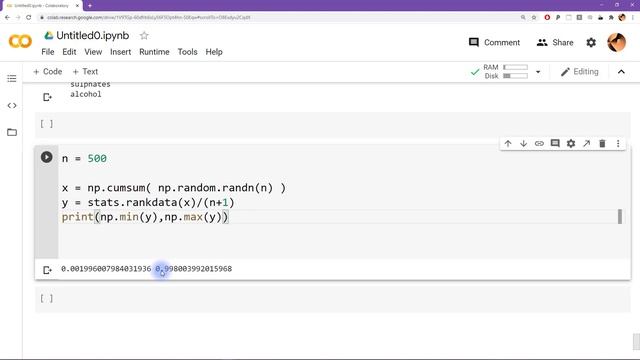The height and width of the screenshot is (360, 640).
Task: Copy link to cell icon
Action: coord(539,143)
